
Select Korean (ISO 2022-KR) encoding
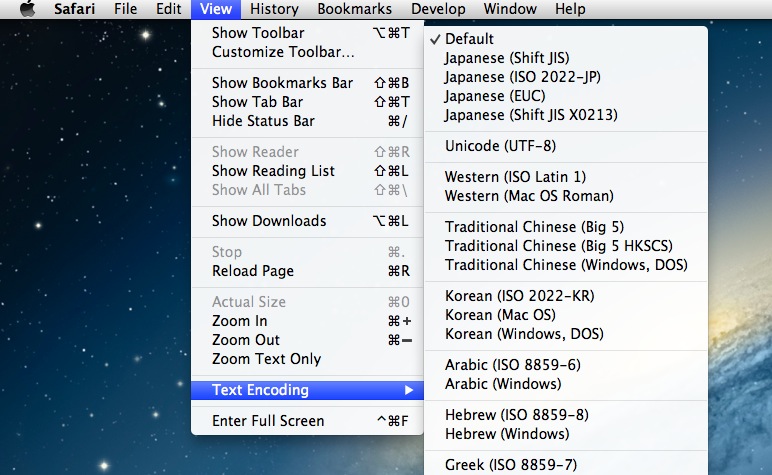point(566,296)
